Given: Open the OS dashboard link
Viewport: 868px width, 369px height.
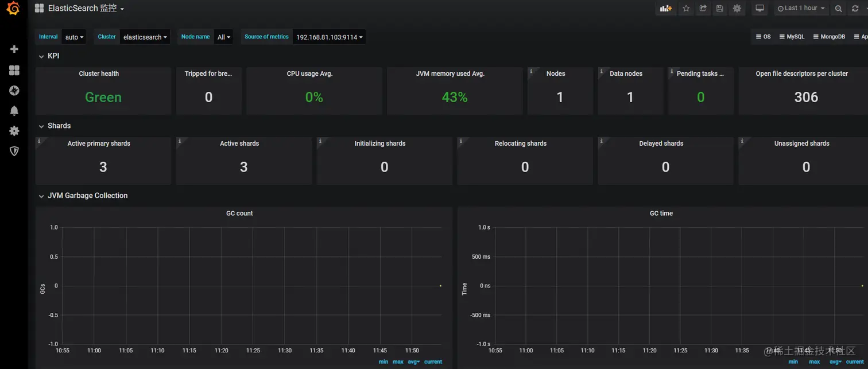Looking at the screenshot, I should (x=763, y=37).
